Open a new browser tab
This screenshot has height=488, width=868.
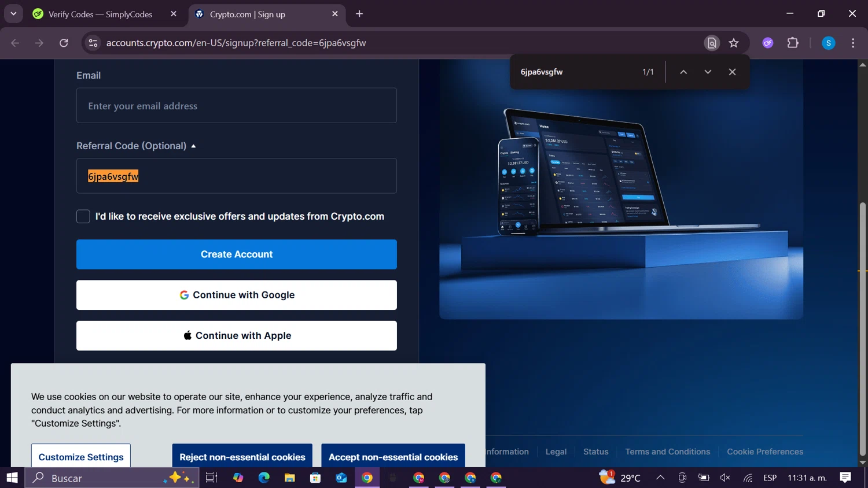[359, 14]
